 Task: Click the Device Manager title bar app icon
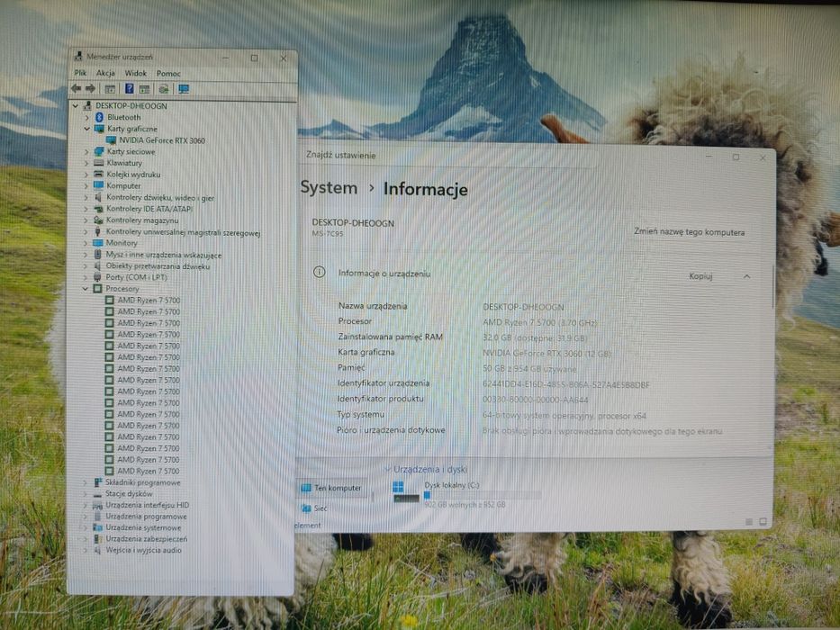tap(78, 56)
